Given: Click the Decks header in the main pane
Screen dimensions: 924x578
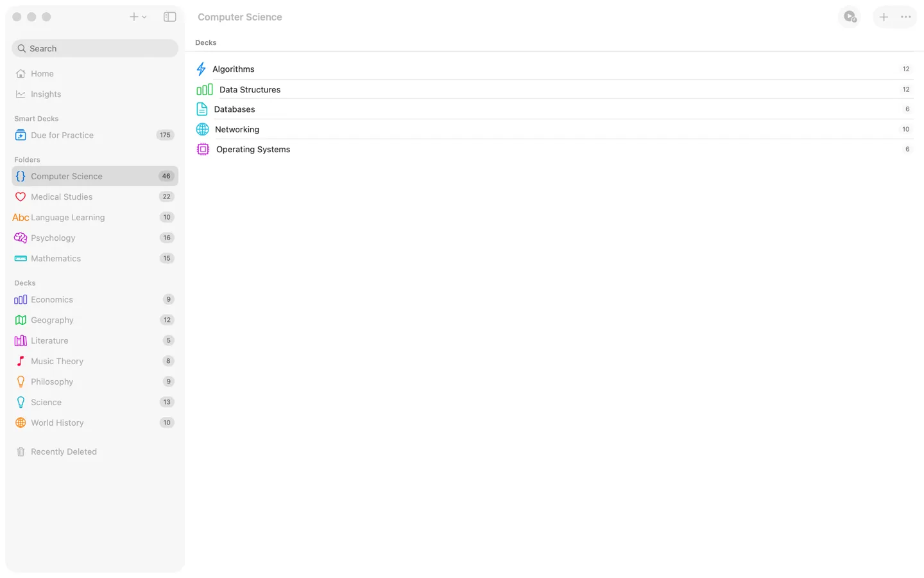Looking at the screenshot, I should pyautogui.click(x=206, y=42).
